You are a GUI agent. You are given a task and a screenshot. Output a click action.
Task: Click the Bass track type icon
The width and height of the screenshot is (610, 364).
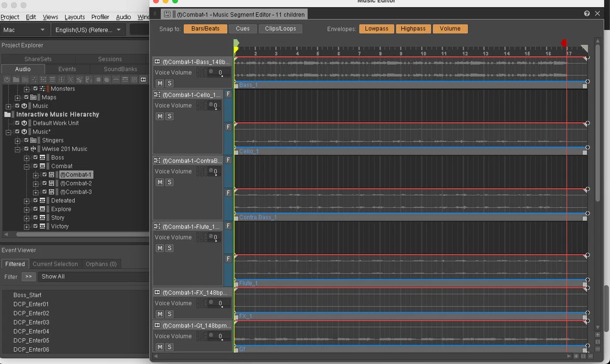point(157,61)
